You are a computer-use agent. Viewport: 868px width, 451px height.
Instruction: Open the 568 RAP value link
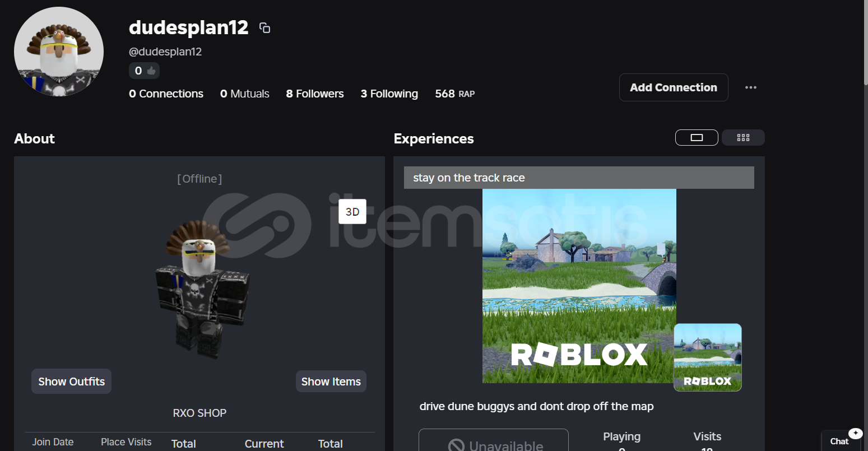455,94
